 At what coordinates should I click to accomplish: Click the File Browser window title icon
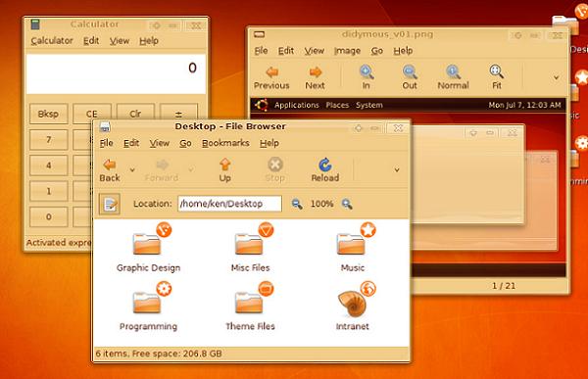(105, 126)
